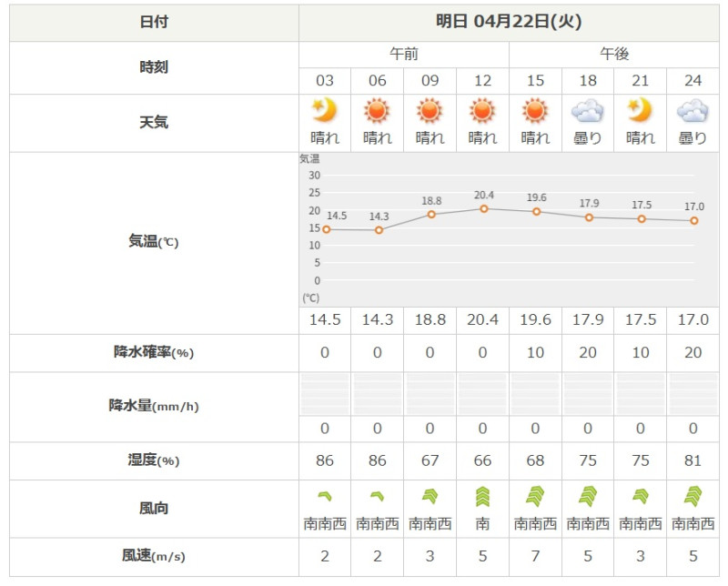Click the moon weather icon at 03 o'clock

pyautogui.click(x=325, y=111)
